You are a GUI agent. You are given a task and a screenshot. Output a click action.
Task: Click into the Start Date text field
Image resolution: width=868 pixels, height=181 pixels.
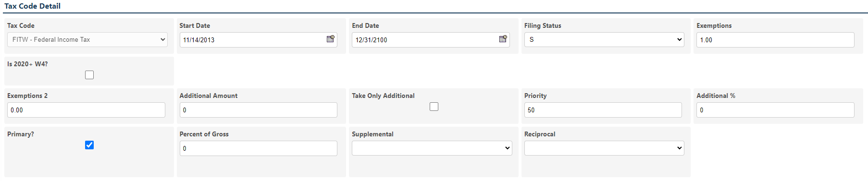[252, 40]
